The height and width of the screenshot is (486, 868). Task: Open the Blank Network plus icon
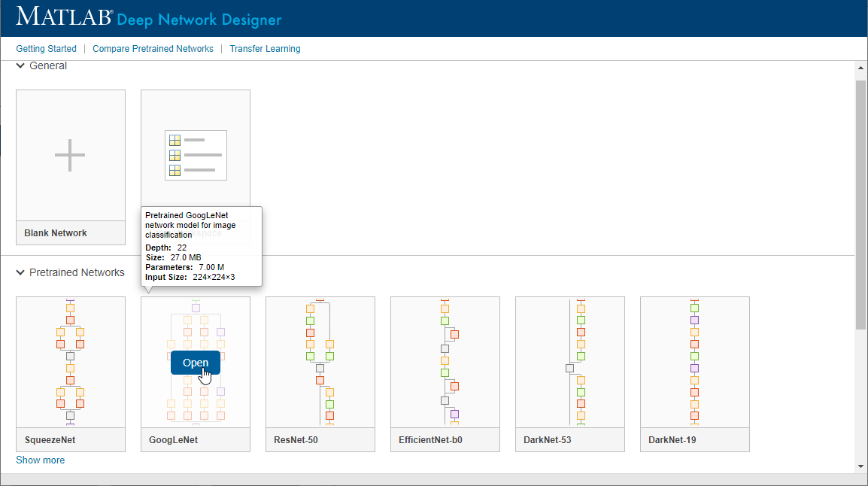[x=70, y=155]
